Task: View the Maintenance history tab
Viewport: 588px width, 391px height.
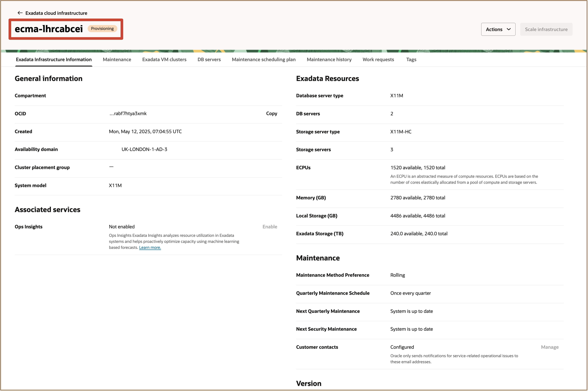Action: [329, 59]
